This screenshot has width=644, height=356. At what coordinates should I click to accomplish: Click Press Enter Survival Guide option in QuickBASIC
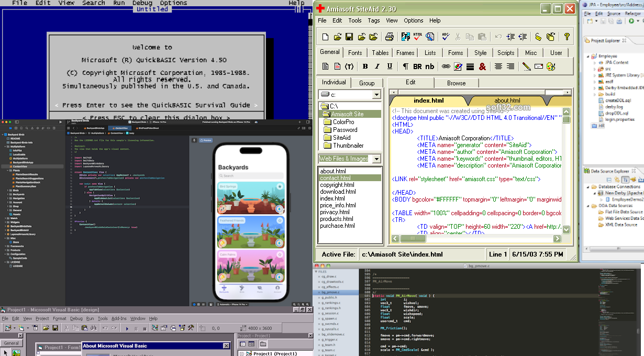pyautogui.click(x=157, y=105)
